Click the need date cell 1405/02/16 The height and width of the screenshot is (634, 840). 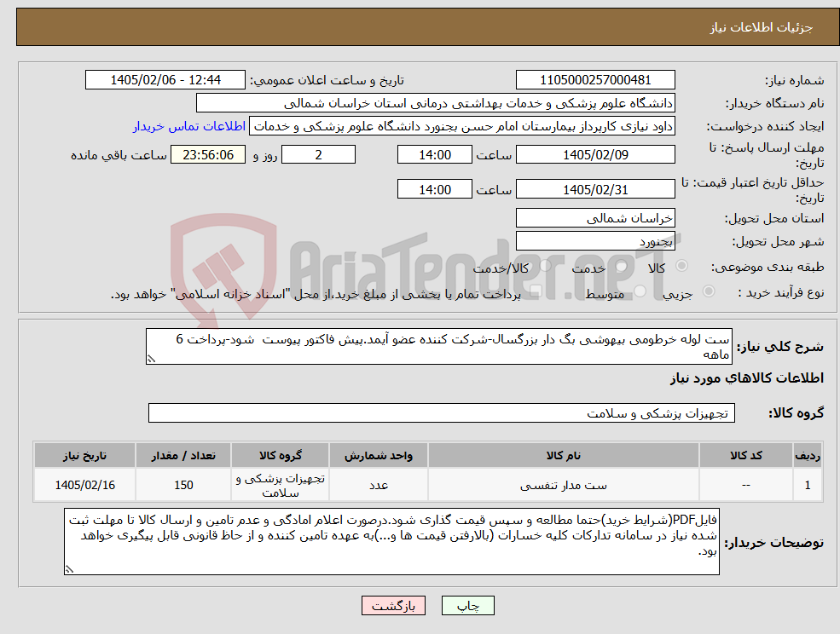click(x=84, y=485)
